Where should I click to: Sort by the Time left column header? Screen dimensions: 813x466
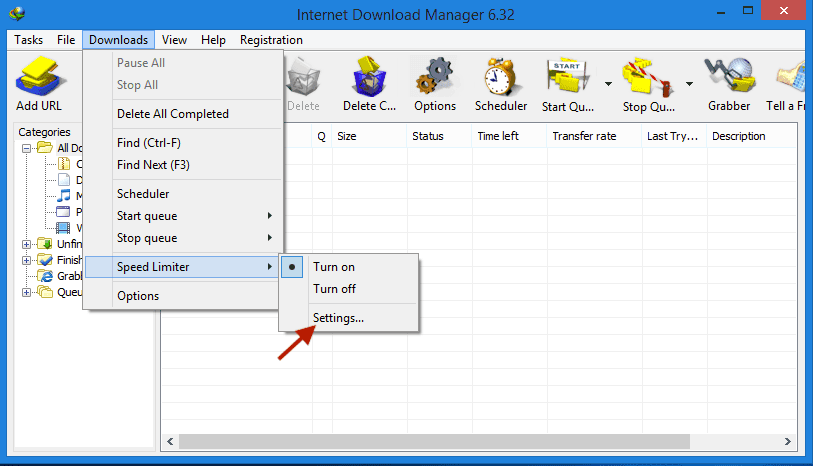(510, 136)
